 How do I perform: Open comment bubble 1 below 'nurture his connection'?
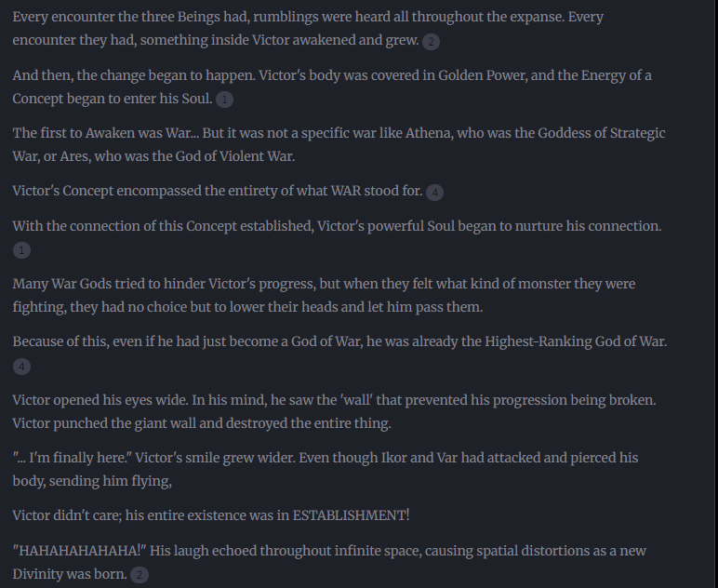pos(21,250)
